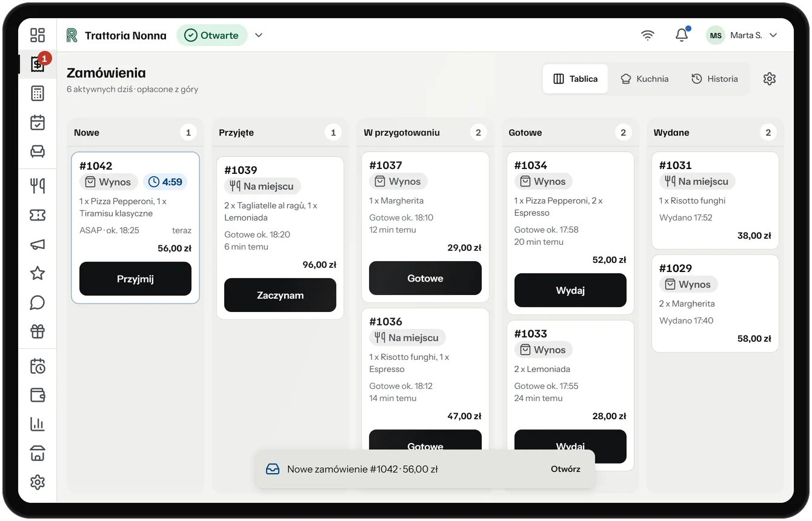Open the chat bubble messages icon
Viewport: 812px width, 521px height.
(38, 302)
